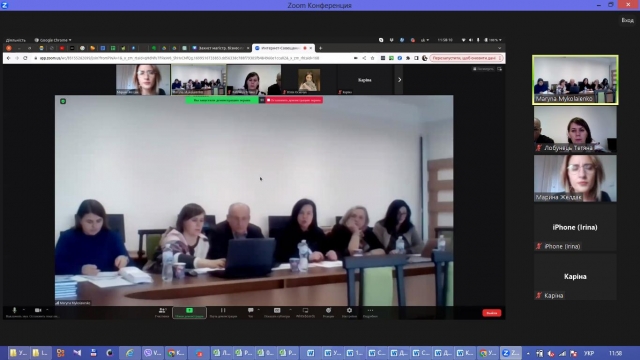Open the Participants panel icon

[162, 312]
